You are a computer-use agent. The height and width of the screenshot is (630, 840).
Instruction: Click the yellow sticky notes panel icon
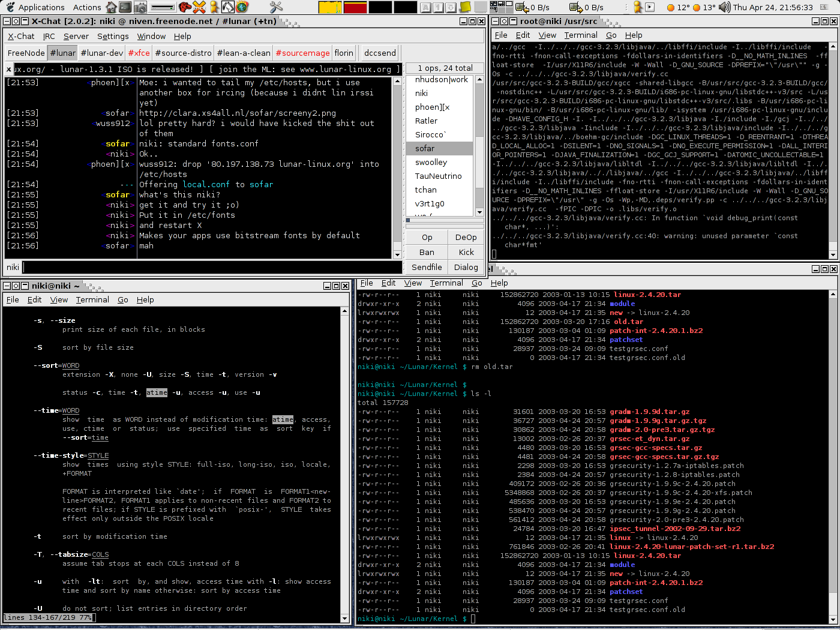(466, 7)
